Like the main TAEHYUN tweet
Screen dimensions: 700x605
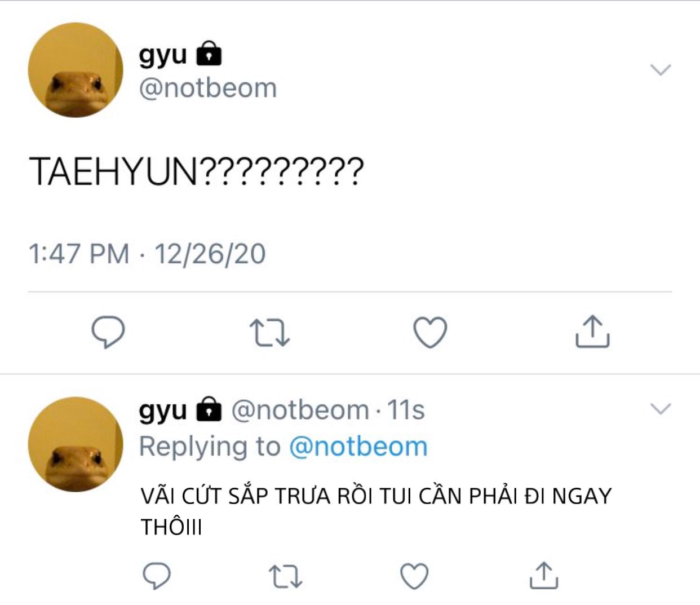point(430,332)
